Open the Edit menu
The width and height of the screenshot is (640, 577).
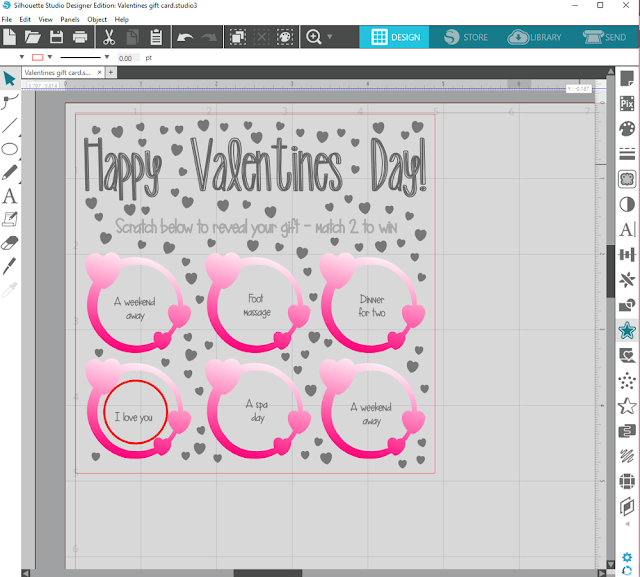25,19
